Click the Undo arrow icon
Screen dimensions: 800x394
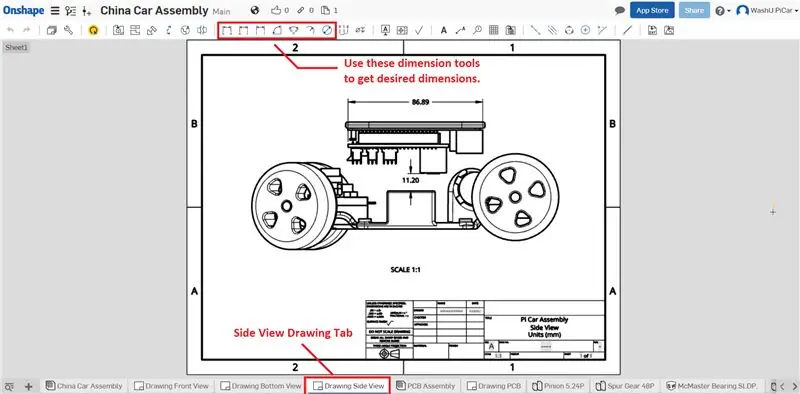tap(10, 31)
